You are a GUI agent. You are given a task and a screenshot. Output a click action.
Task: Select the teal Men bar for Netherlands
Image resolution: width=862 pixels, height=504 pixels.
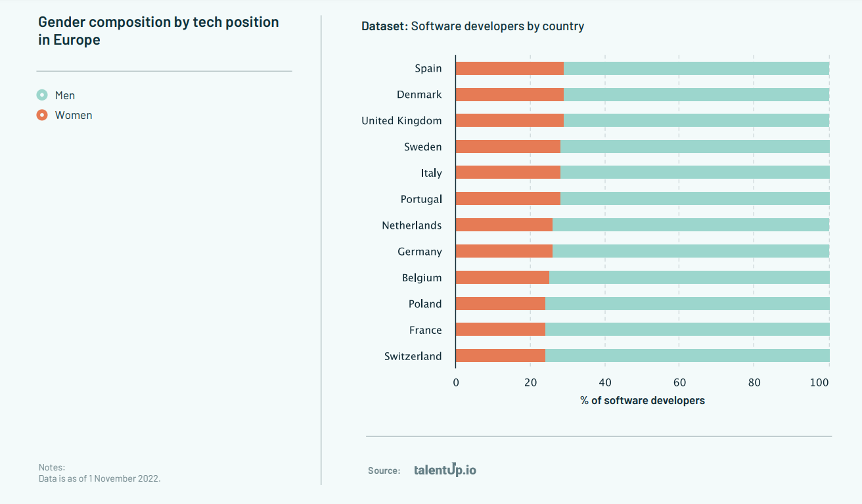[x=691, y=225]
